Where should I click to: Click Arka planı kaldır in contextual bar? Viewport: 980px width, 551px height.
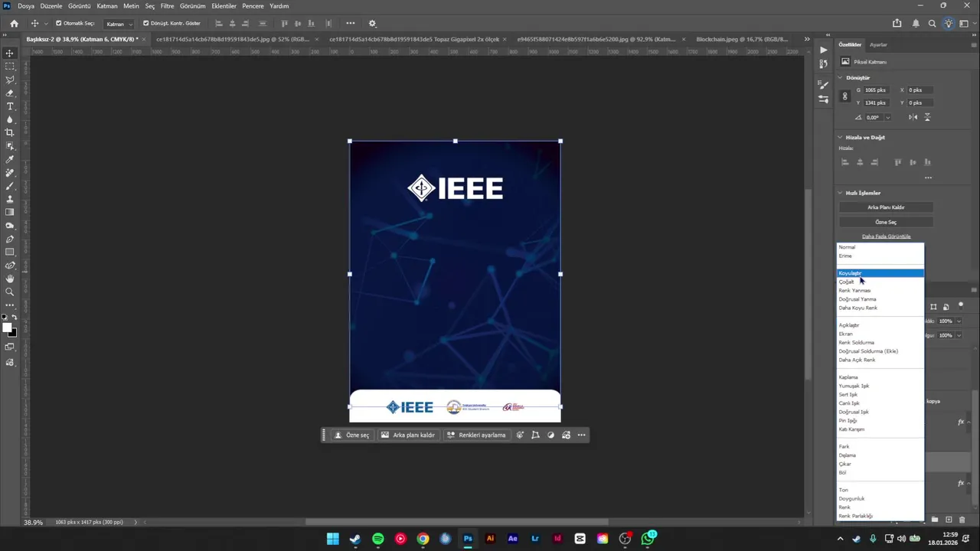(x=408, y=435)
